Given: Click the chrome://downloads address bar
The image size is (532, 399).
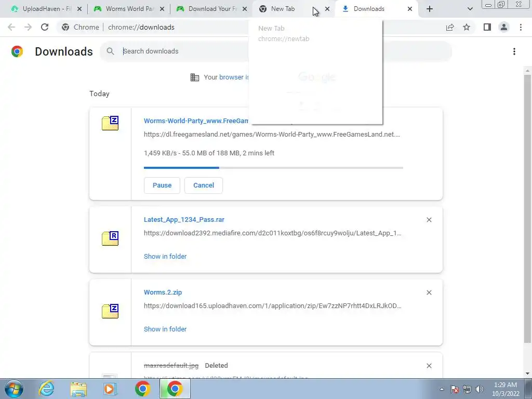Looking at the screenshot, I should pyautogui.click(x=141, y=27).
